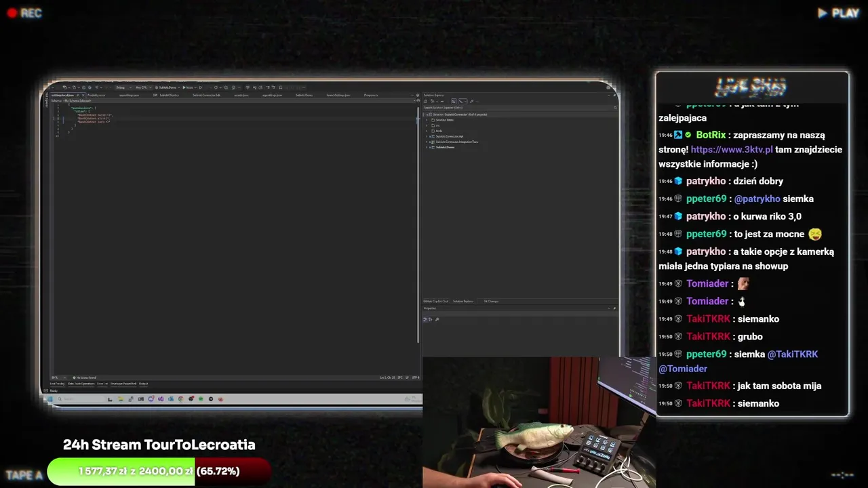Click the magnifier icon in Solution Explorer search
Image resolution: width=868 pixels, height=488 pixels.
coord(615,108)
